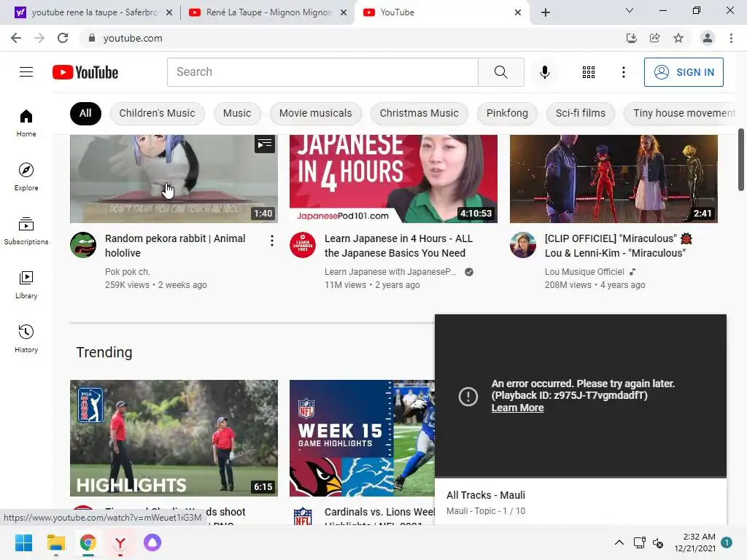Click the SIGN IN button

(684, 72)
